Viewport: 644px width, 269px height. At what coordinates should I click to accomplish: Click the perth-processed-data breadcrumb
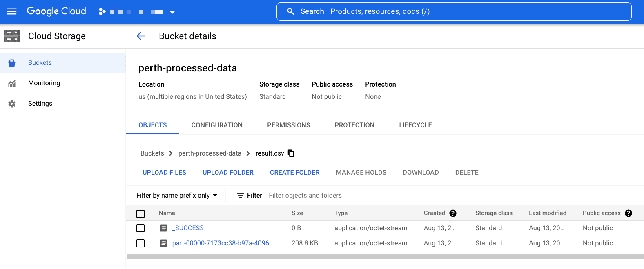(x=210, y=153)
